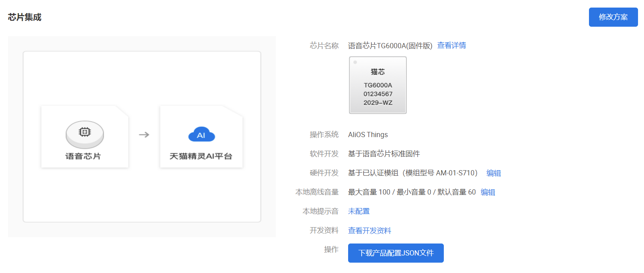Click the arrow between diagram cards
The image size is (644, 273).
pos(144,135)
